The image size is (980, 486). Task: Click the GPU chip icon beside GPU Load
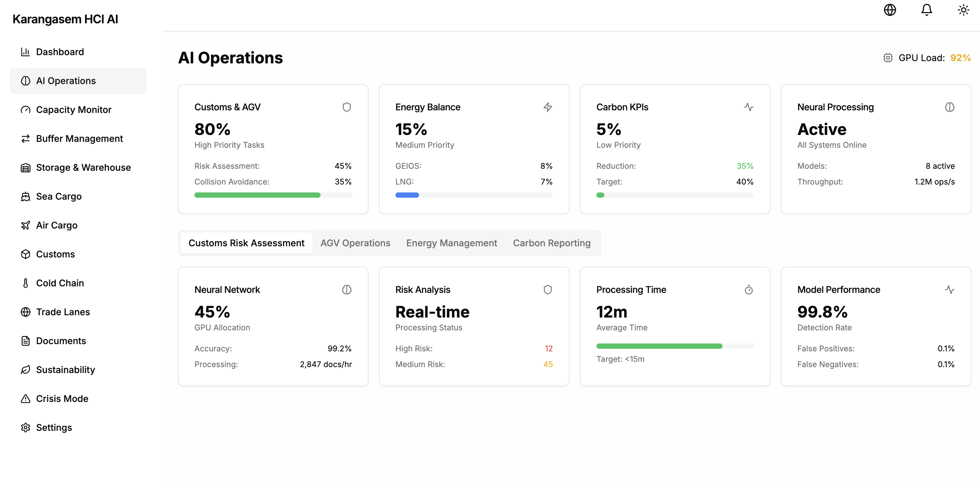[888, 58]
